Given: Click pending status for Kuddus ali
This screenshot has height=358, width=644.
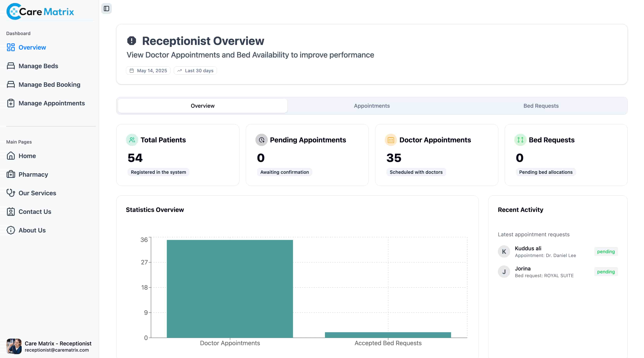Looking at the screenshot, I should point(606,251).
